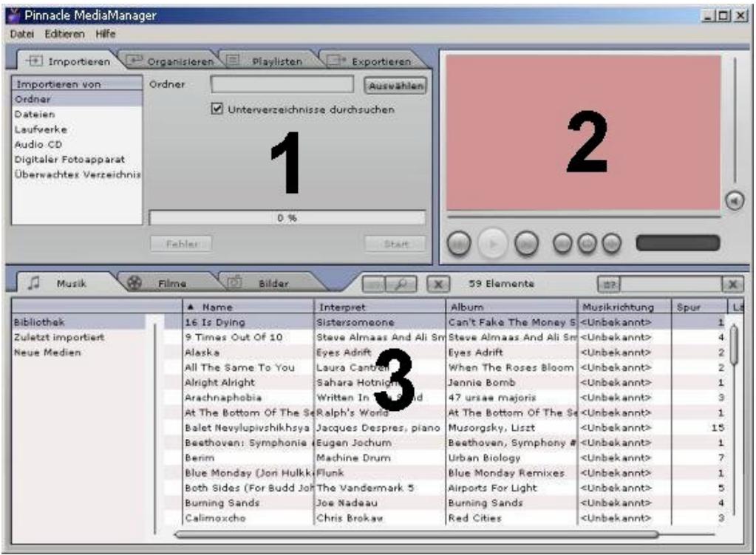The height and width of the screenshot is (555, 756).
Task: Click the artist Joe Nadeau
Action: click(x=347, y=503)
